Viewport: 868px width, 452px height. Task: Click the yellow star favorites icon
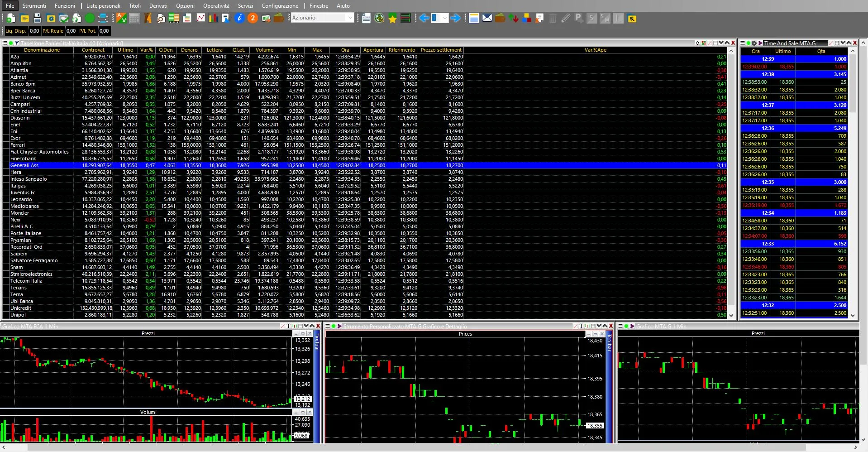(392, 18)
